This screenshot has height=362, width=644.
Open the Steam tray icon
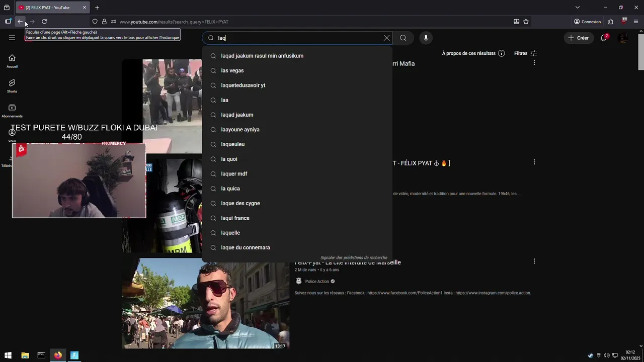[x=590, y=355]
